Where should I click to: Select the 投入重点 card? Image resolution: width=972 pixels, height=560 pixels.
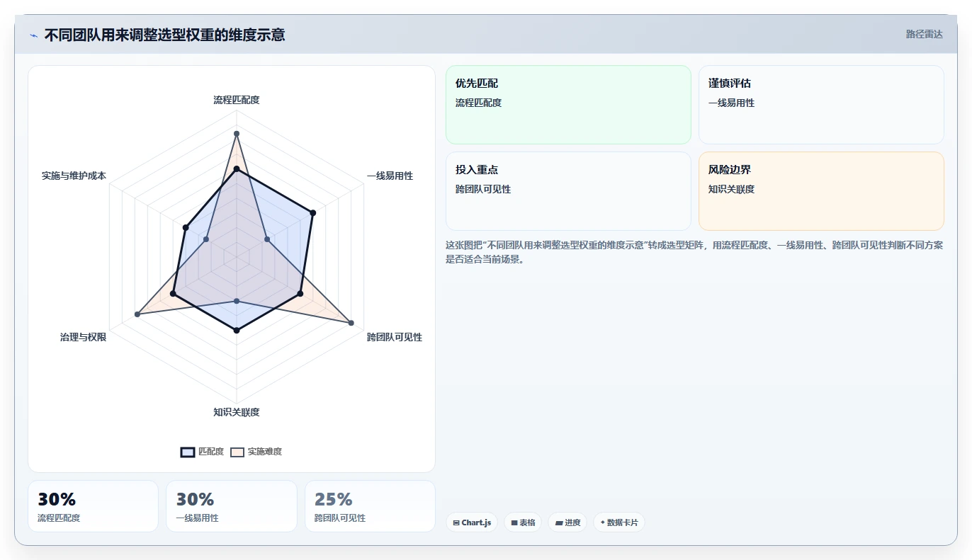[x=568, y=191]
